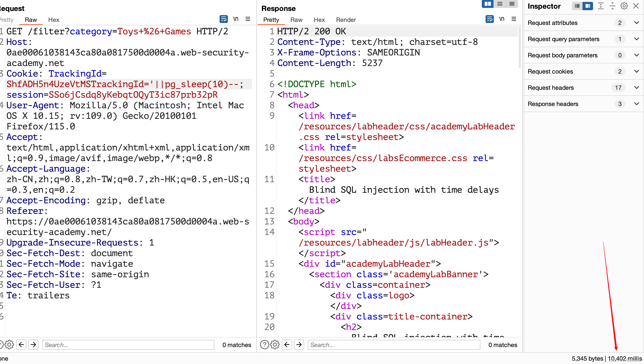Click next match arrow in Response search

click(299, 345)
